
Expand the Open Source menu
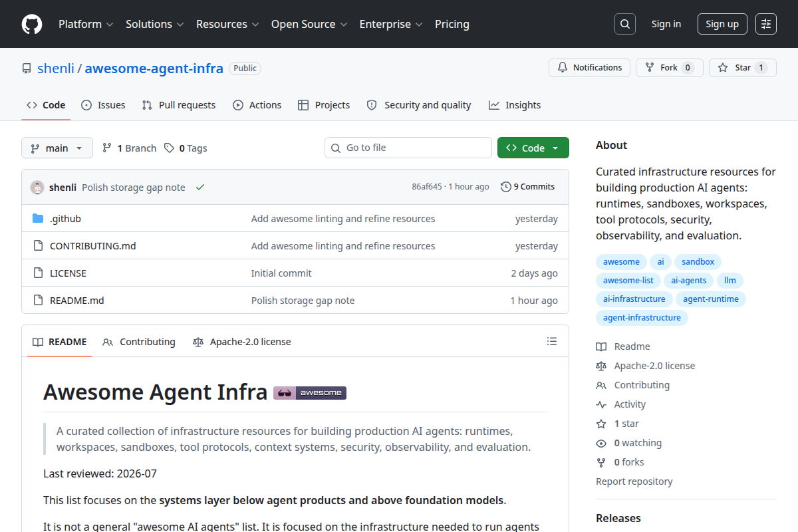(309, 24)
